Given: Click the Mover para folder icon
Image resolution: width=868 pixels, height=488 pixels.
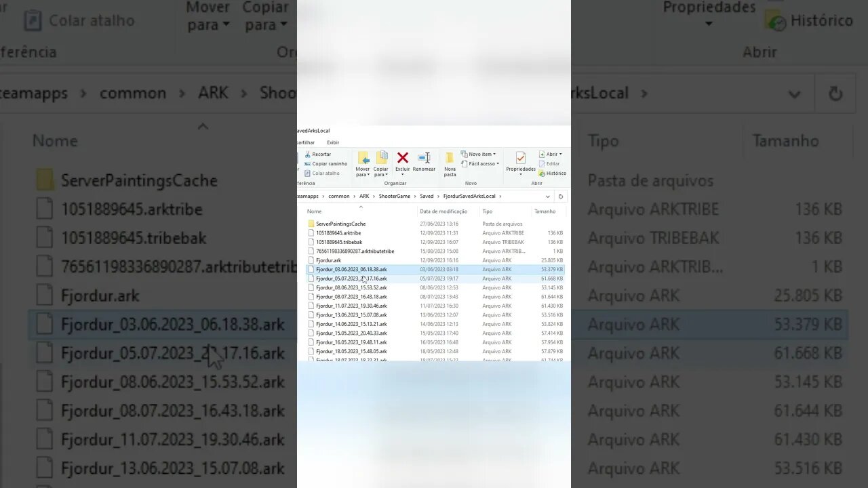Looking at the screenshot, I should point(363,158).
